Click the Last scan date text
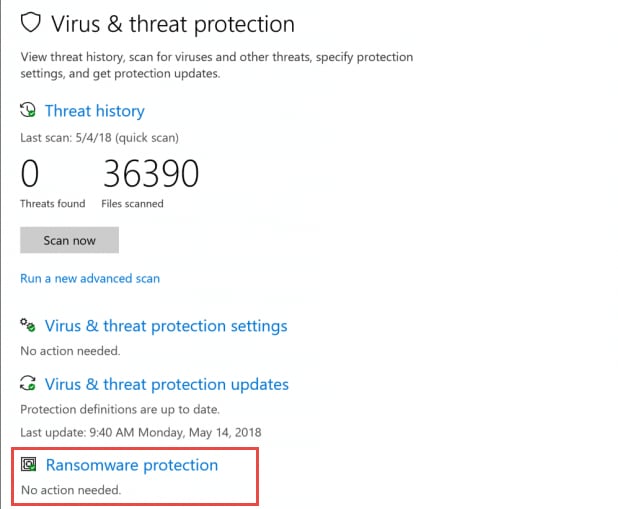 pyautogui.click(x=99, y=137)
